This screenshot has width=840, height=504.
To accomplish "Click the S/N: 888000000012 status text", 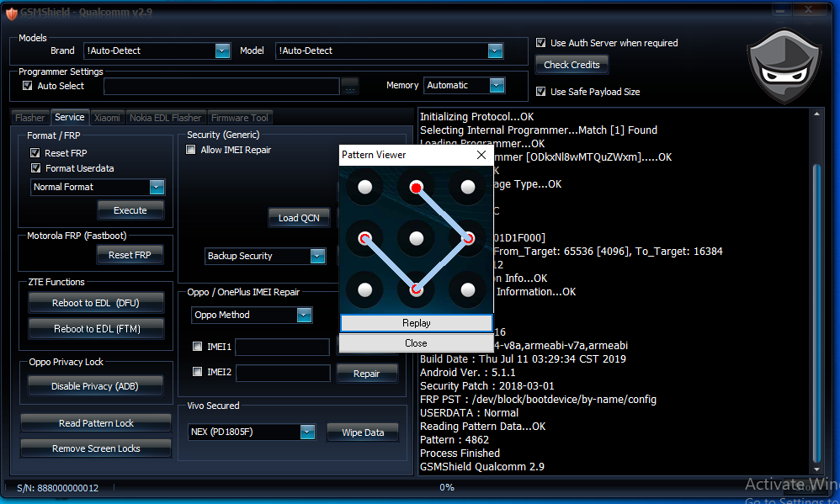I will (x=57, y=488).
